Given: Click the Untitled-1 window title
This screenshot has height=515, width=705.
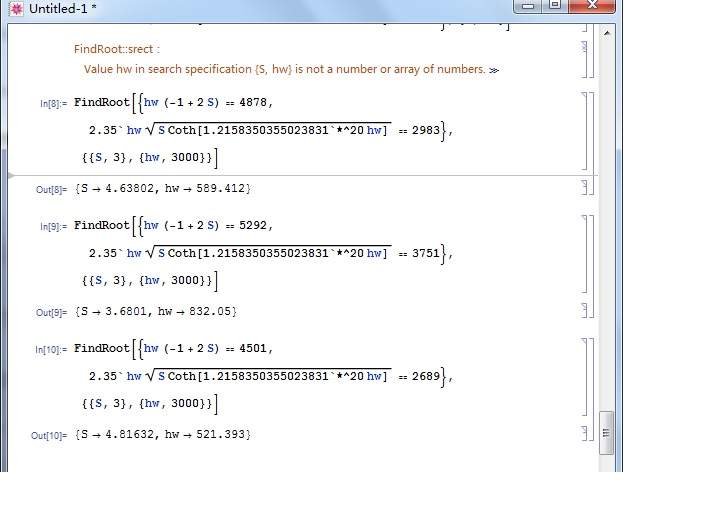Looking at the screenshot, I should pyautogui.click(x=62, y=9).
